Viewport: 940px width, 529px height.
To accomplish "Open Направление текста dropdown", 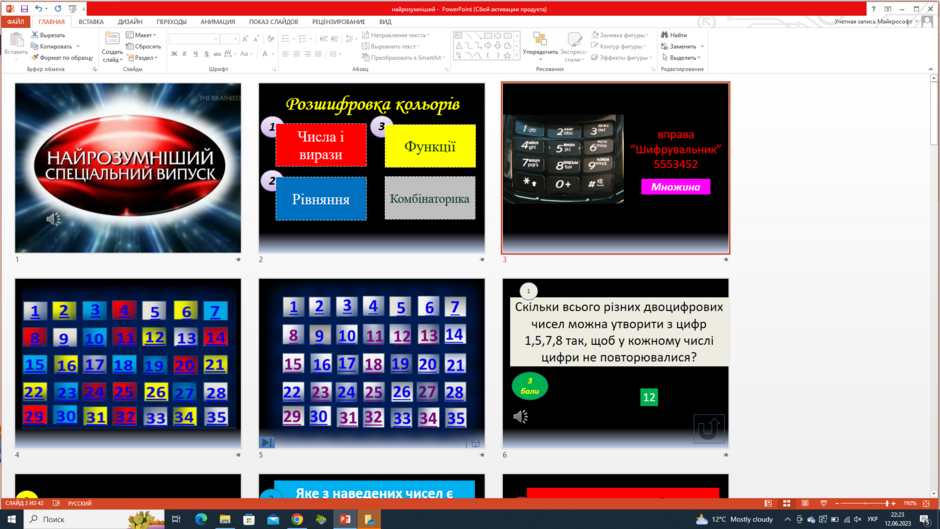I will (x=396, y=35).
